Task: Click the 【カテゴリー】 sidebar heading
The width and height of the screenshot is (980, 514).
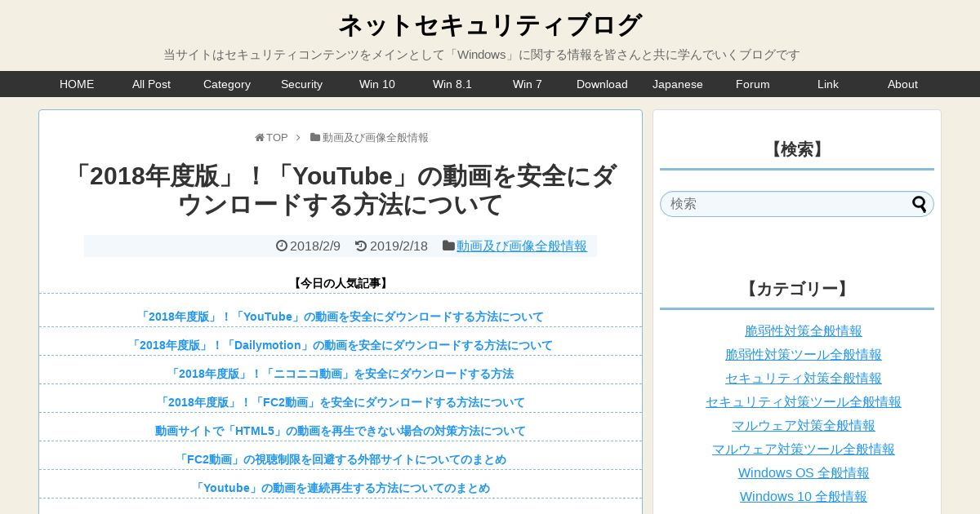Action: 797,289
